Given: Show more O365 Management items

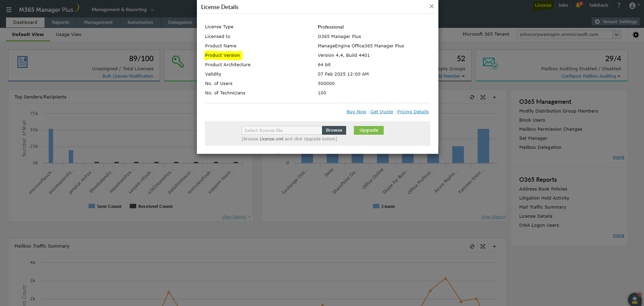Looking at the screenshot, I should click(619, 157).
